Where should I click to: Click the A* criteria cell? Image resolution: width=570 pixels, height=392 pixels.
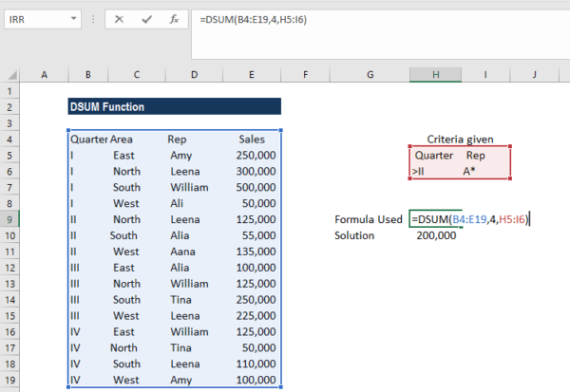point(469,171)
